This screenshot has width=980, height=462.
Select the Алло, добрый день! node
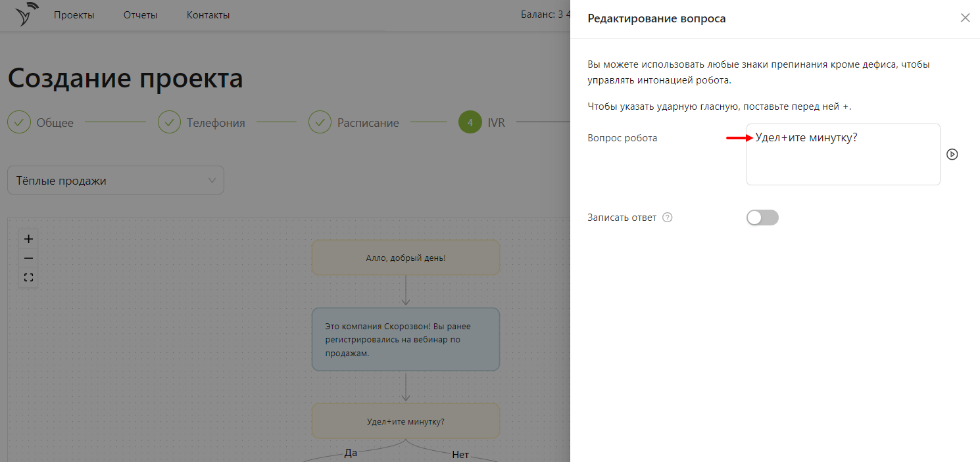(x=405, y=258)
